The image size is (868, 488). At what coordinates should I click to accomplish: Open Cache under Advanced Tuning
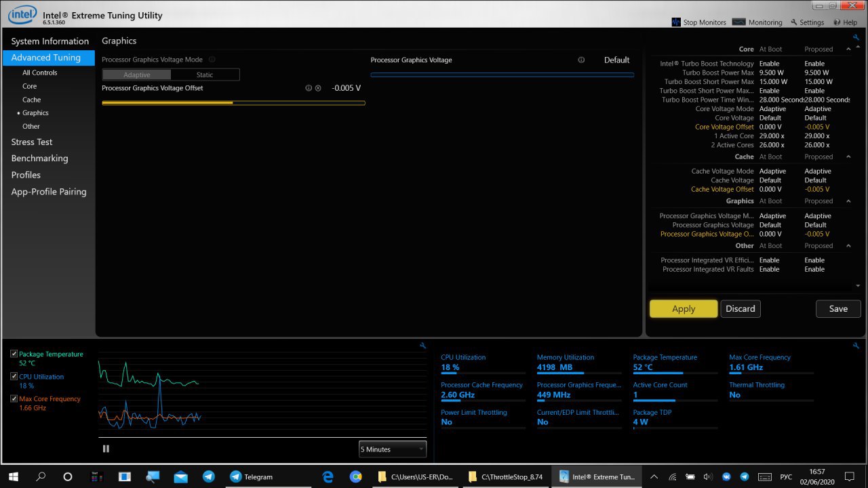pos(31,100)
